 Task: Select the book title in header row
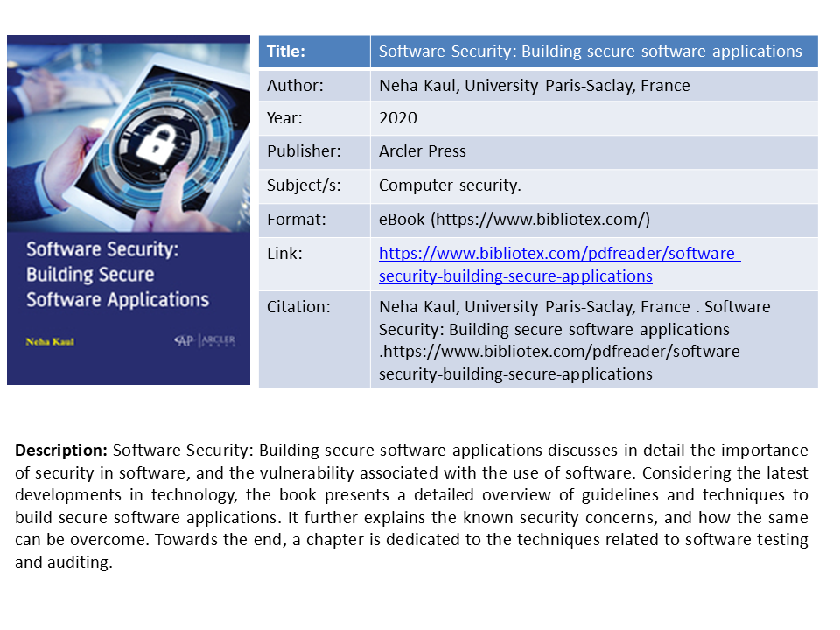(x=591, y=52)
